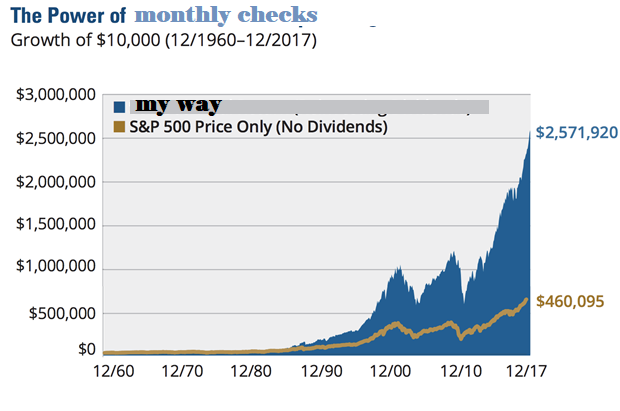Click the blue legend square beside 'my way'
Image resolution: width=620 pixels, height=411 pixels.
[119, 107]
